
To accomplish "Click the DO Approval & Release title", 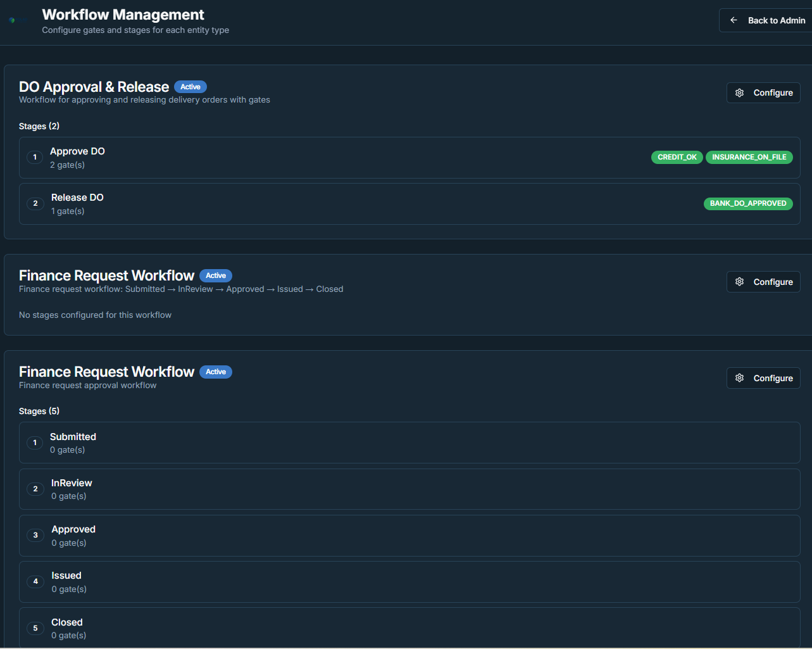I will point(94,87).
